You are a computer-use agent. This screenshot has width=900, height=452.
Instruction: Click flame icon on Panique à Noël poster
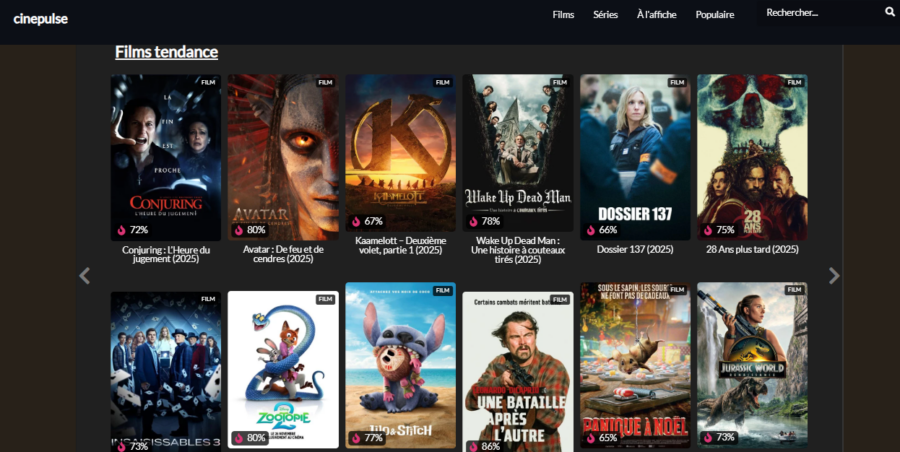[x=591, y=438]
